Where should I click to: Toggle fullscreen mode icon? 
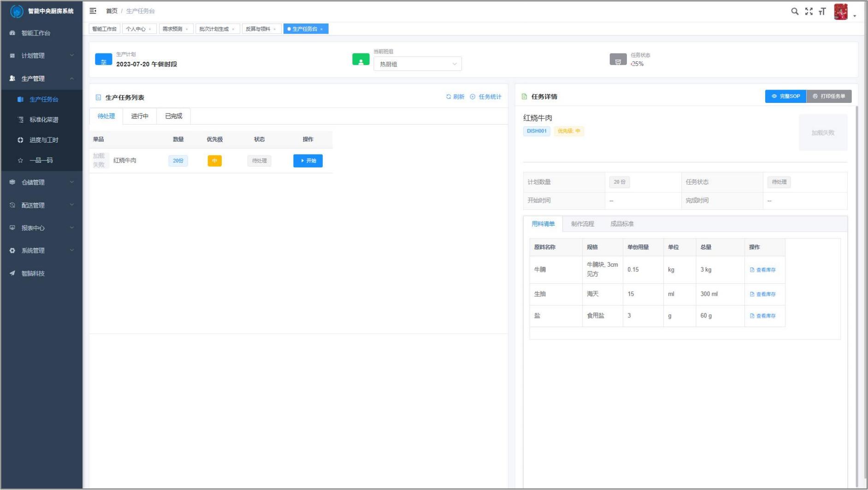pos(809,12)
